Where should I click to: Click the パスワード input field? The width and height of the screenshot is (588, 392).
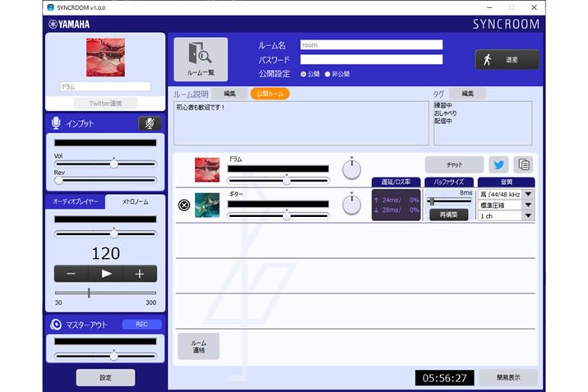point(371,60)
